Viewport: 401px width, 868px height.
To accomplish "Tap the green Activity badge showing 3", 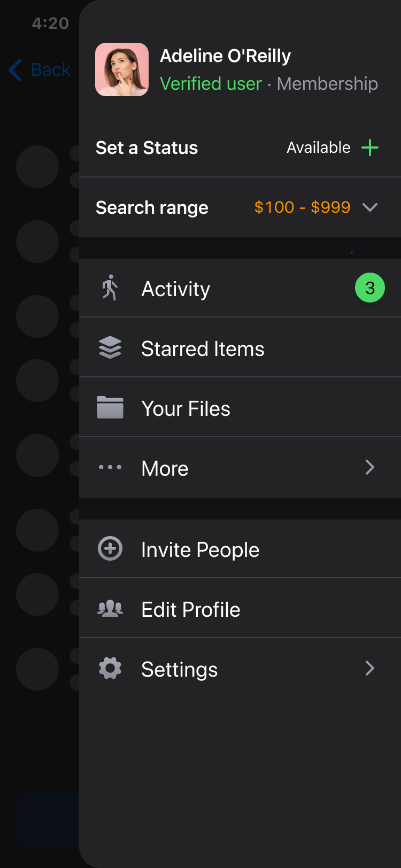I will point(369,288).
